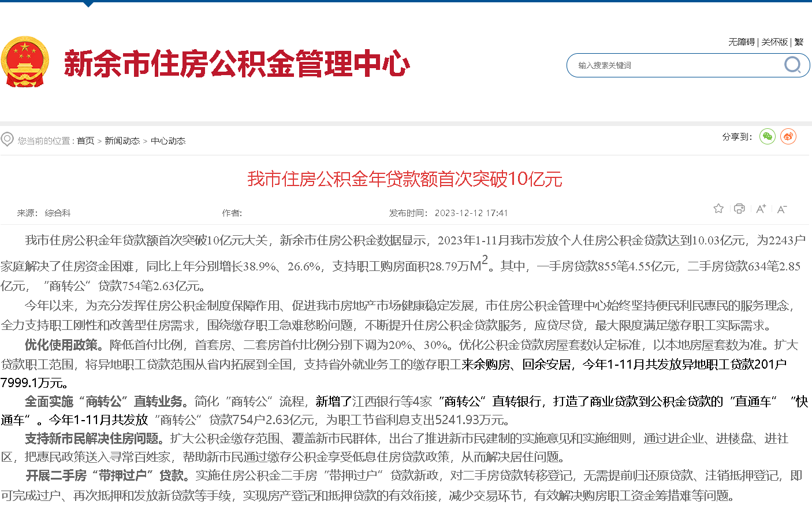Click the 新余市住房公积金管理中心 site title
Viewport: 812px width, 505px height.
point(237,63)
